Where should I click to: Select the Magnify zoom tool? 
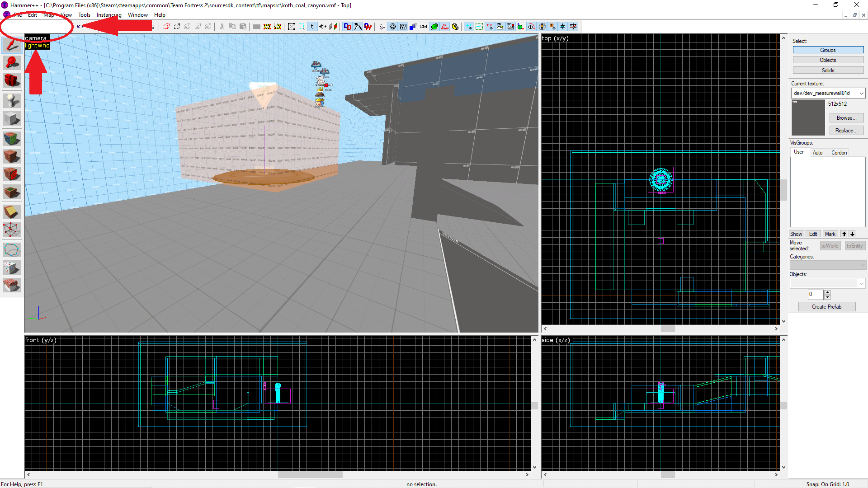[x=12, y=62]
